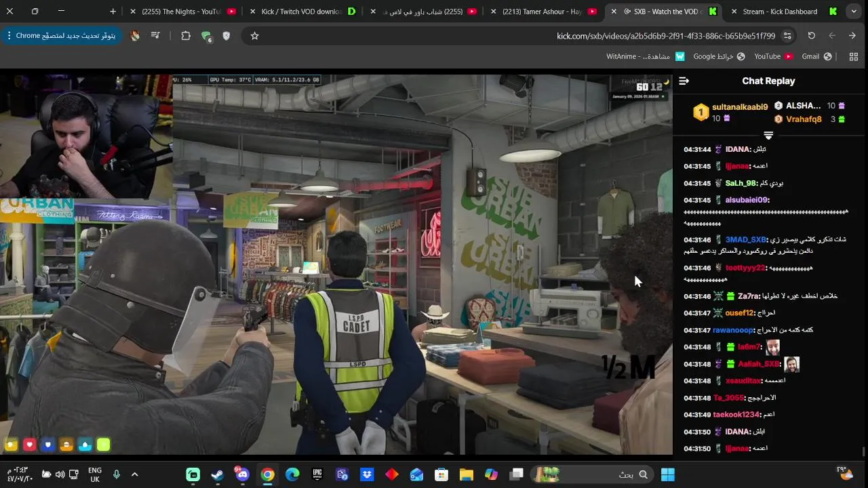Switch to Tamer Ashour YouTube tab

(x=544, y=12)
